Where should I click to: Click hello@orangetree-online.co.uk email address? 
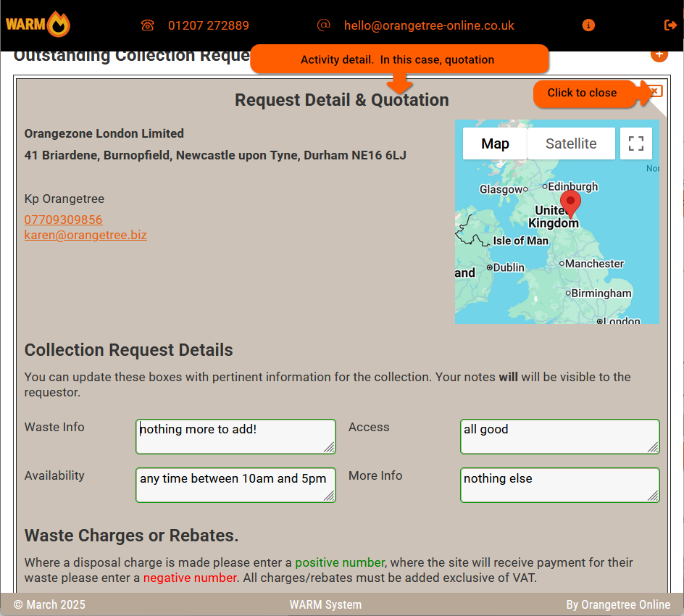[x=429, y=25]
